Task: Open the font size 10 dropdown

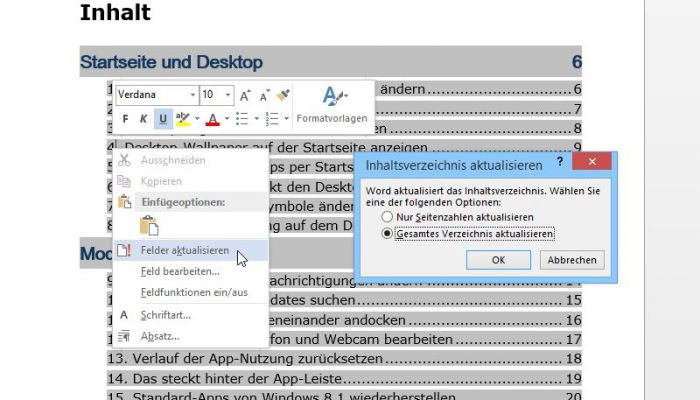Action: 228,95
